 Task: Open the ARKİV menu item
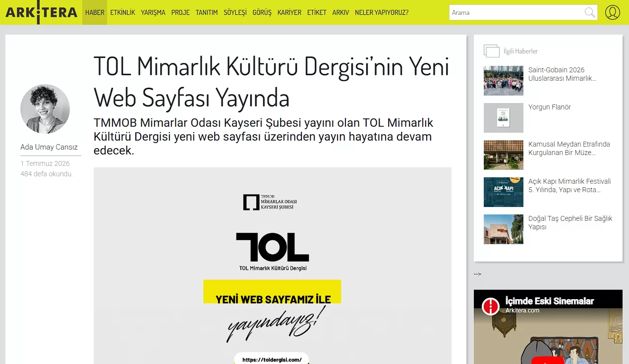click(x=341, y=12)
